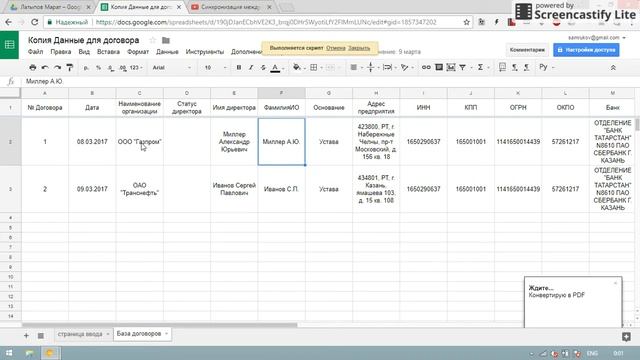Toggle Bold formatting
This screenshot has height=360, width=640.
pos(239,67)
